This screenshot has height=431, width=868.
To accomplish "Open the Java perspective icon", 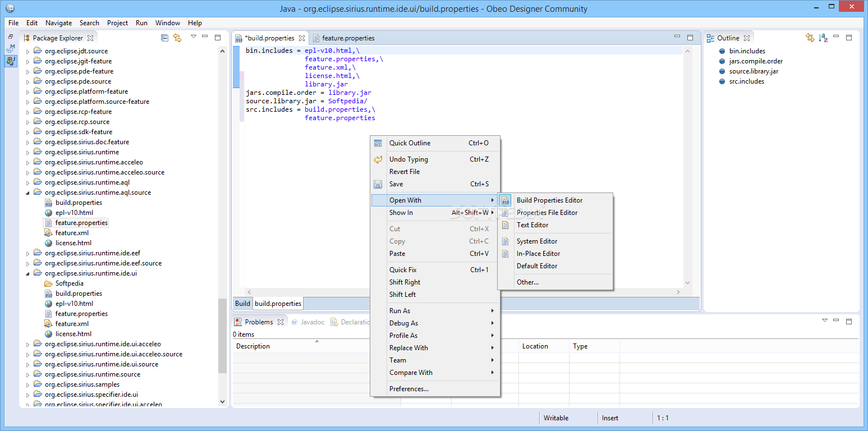I will pyautogui.click(x=11, y=61).
